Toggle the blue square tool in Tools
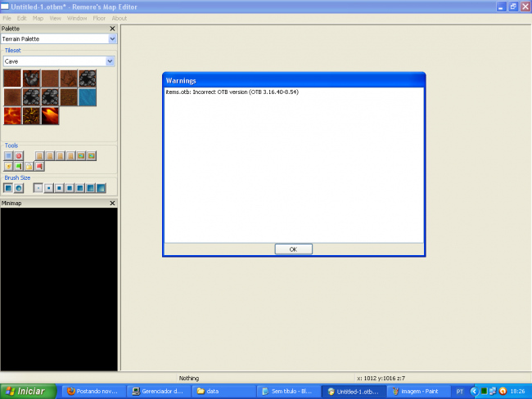 pyautogui.click(x=8, y=155)
